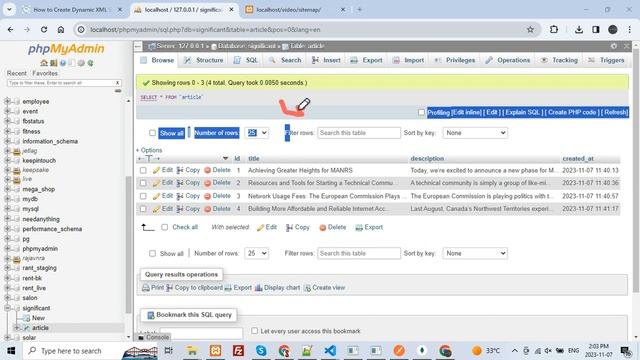Image resolution: width=640 pixels, height=360 pixels.
Task: Open Skype from taskbar
Action: (261, 351)
